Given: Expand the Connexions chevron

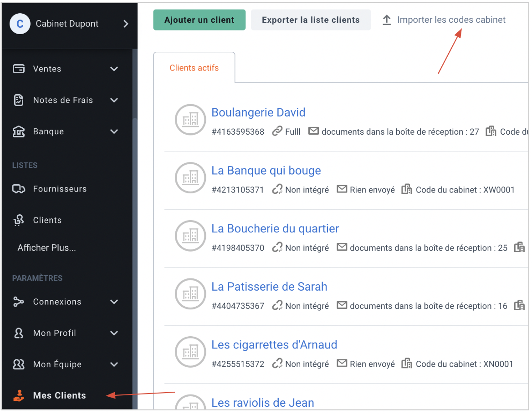Looking at the screenshot, I should (x=114, y=302).
